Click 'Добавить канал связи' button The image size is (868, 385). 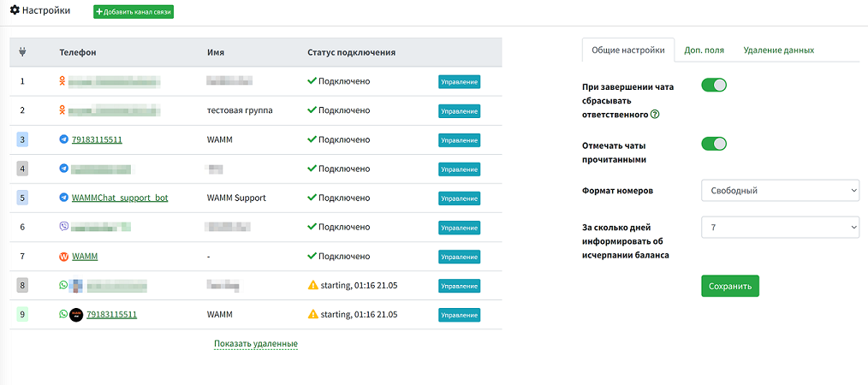(x=133, y=12)
